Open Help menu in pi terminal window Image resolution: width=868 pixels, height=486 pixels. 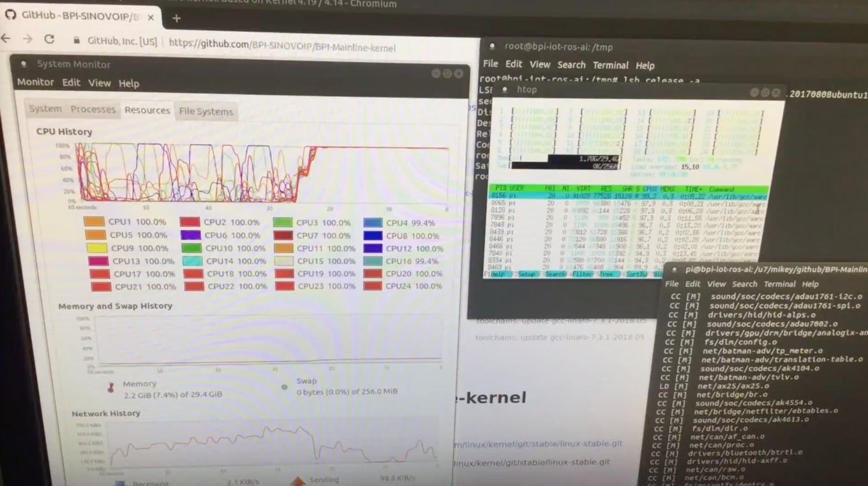point(811,284)
